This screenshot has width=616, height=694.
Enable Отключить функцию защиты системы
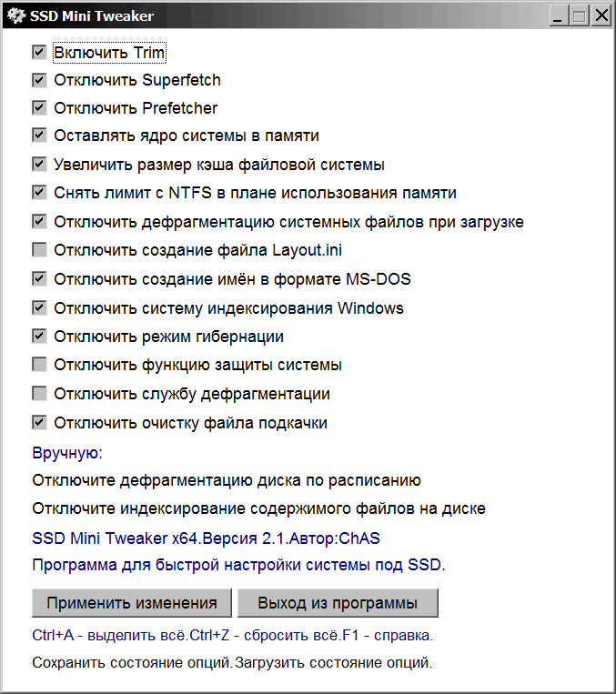click(39, 365)
